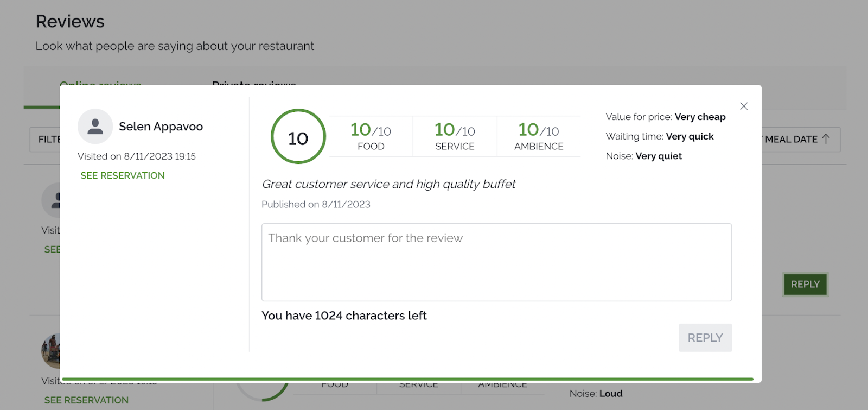Open SEE RESERVATION link below the dialog
This screenshot has width=868, height=410.
(86, 400)
